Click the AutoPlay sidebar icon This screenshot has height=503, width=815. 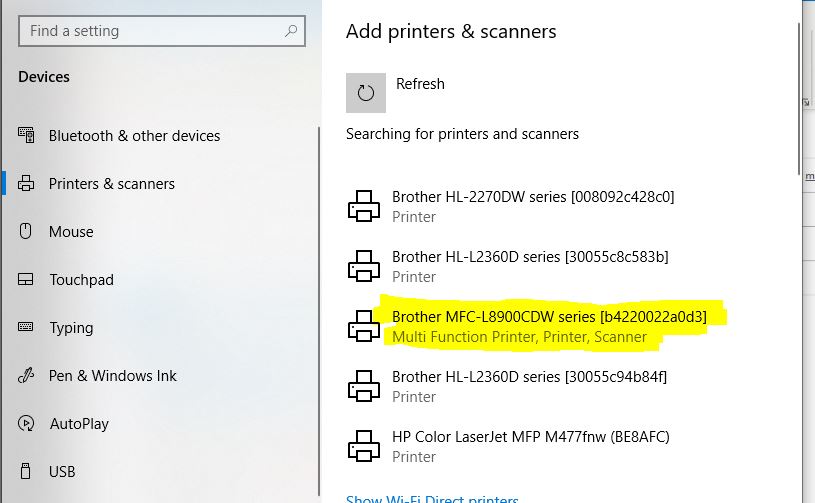(26, 423)
